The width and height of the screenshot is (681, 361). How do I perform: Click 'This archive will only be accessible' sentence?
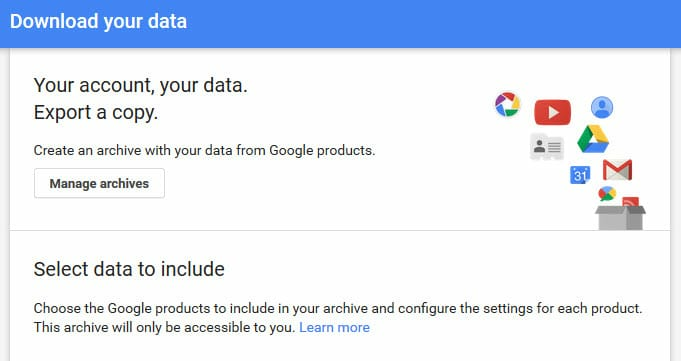coord(165,327)
